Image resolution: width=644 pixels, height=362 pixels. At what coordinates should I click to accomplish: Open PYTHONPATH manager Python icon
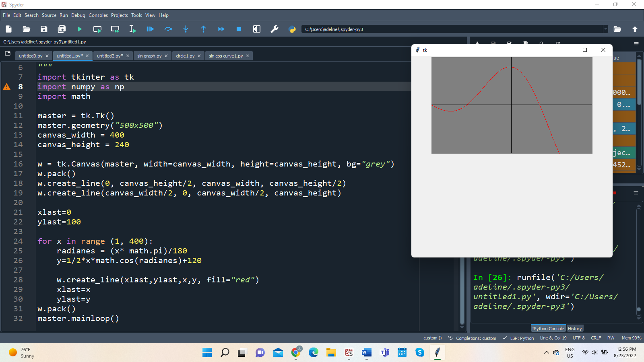coord(292,29)
